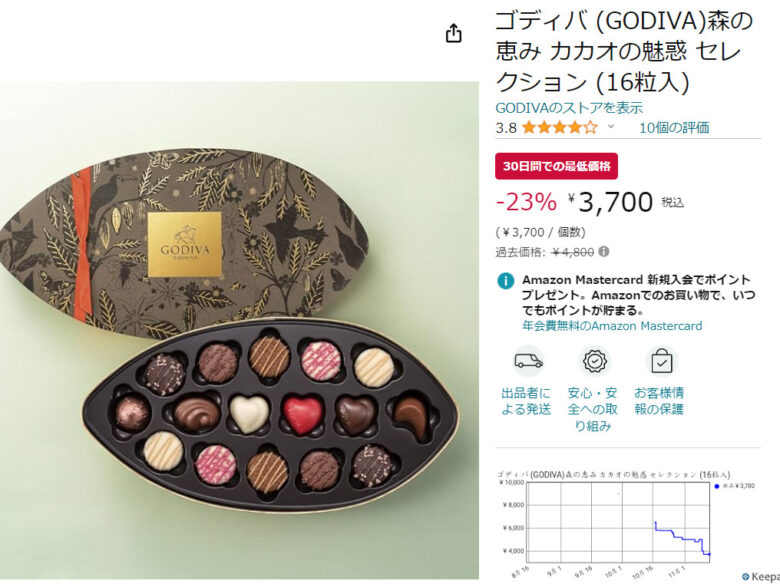This screenshot has width=780, height=584.
Task: Click the delivery truck shipping icon
Action: tap(528, 361)
